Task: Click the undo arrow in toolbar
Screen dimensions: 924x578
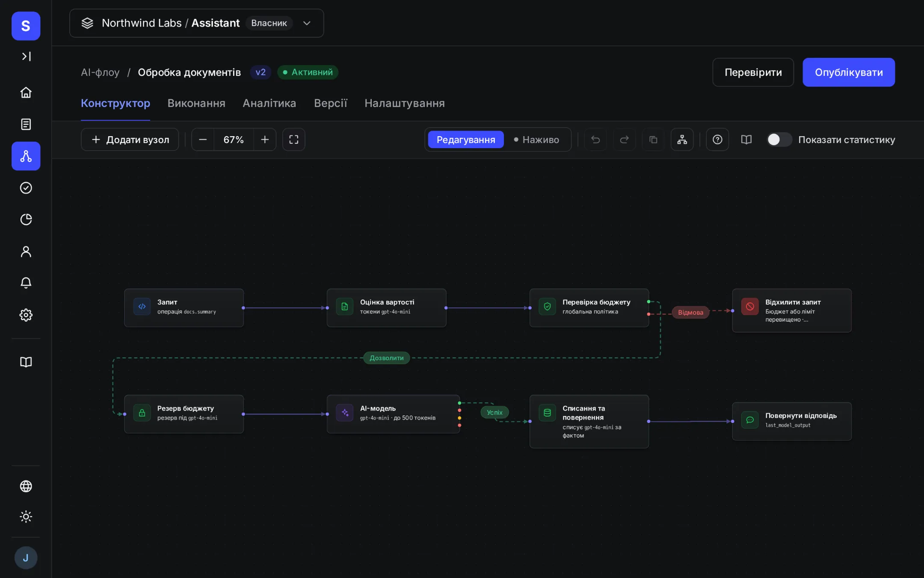Action: coord(595,140)
